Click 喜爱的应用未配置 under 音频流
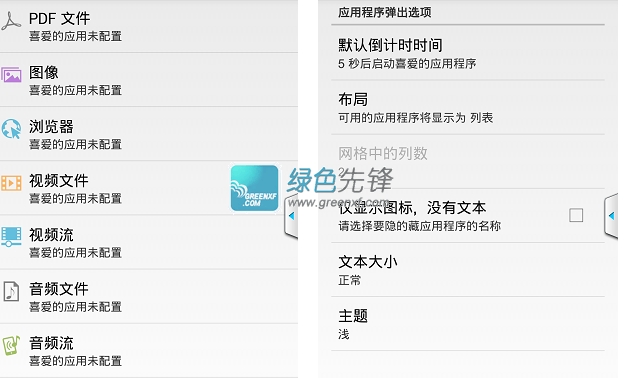Viewport: 625px width, 378px height. point(75,361)
